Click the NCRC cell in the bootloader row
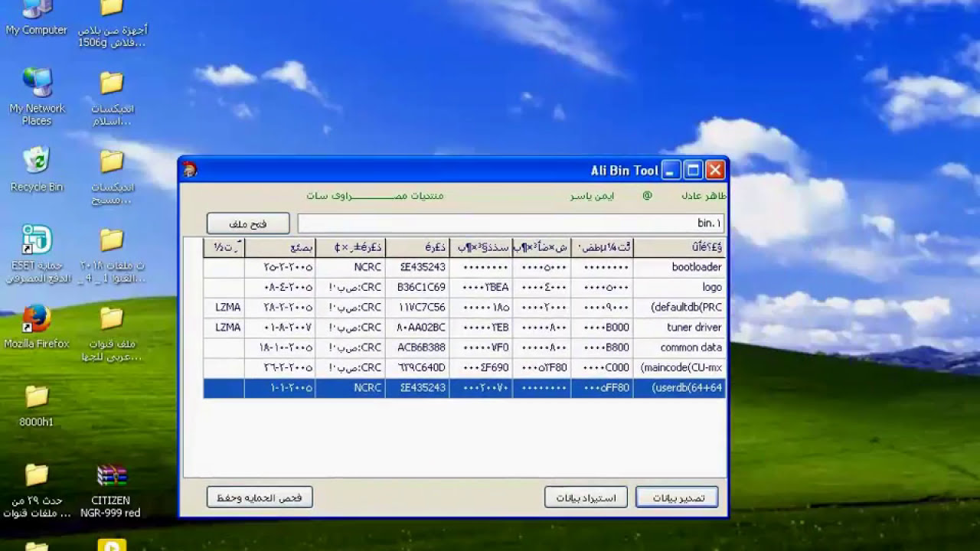The height and width of the screenshot is (551, 980). coord(351,267)
